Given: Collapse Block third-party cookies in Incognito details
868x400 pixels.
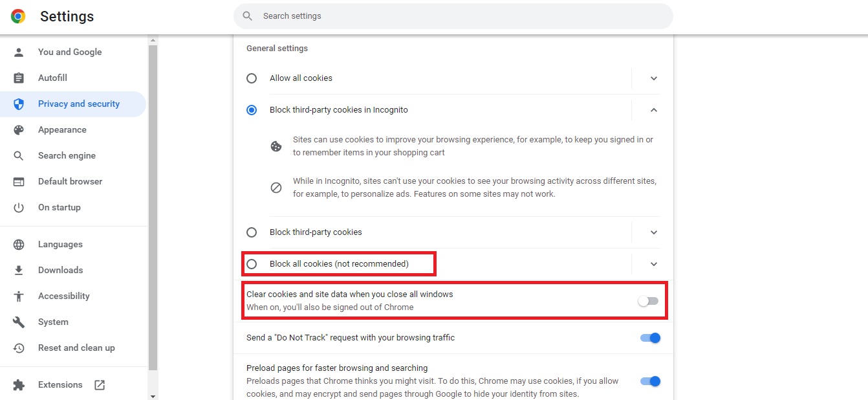Looking at the screenshot, I should [x=653, y=110].
